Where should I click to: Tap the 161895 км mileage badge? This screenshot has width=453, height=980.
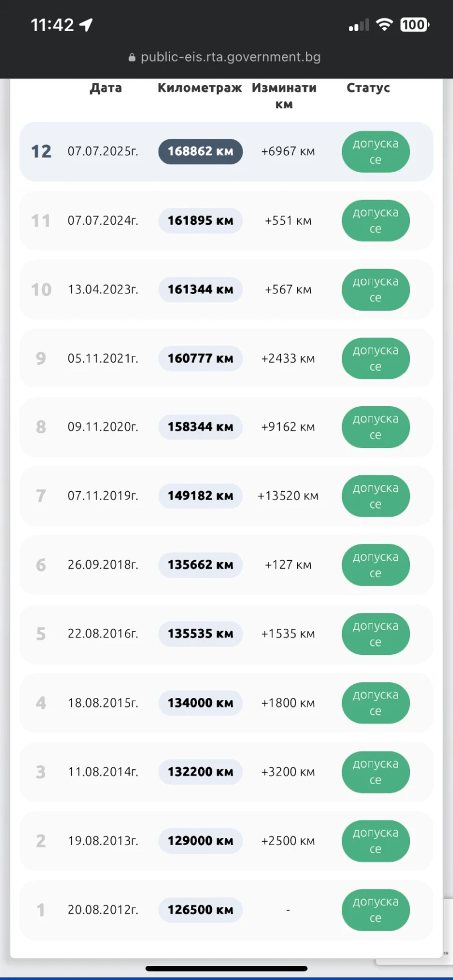click(200, 221)
